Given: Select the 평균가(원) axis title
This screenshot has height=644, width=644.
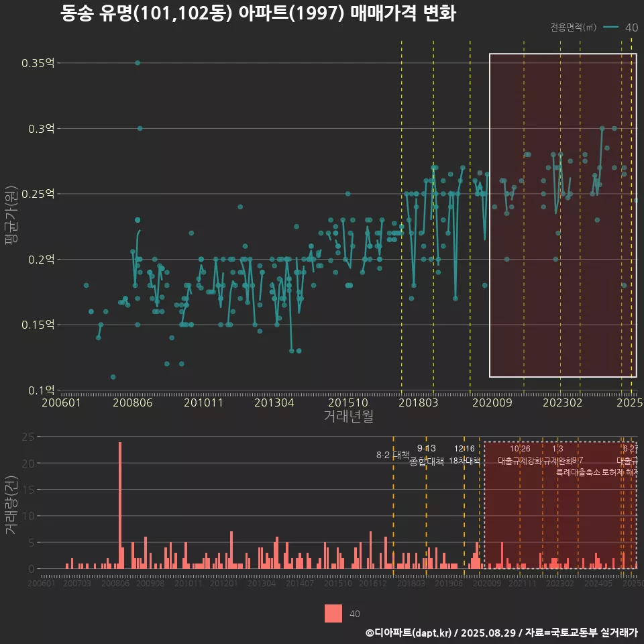Looking at the screenshot, I should [11, 215].
